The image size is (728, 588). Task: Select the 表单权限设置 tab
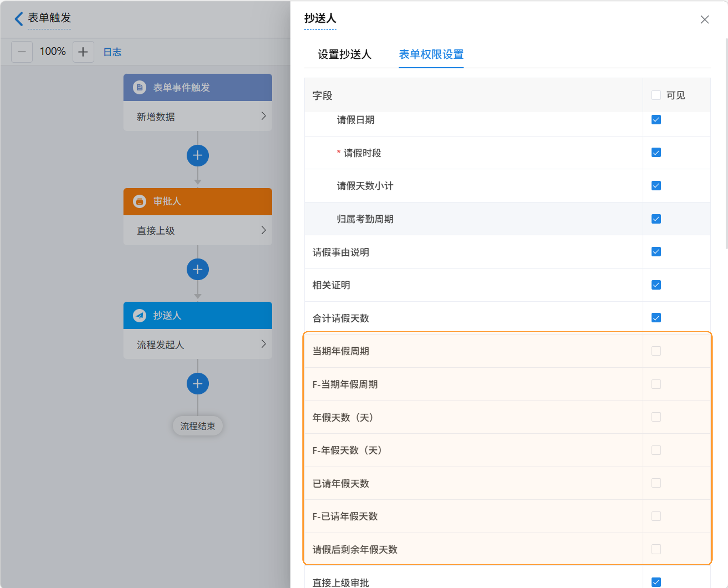[x=431, y=54]
